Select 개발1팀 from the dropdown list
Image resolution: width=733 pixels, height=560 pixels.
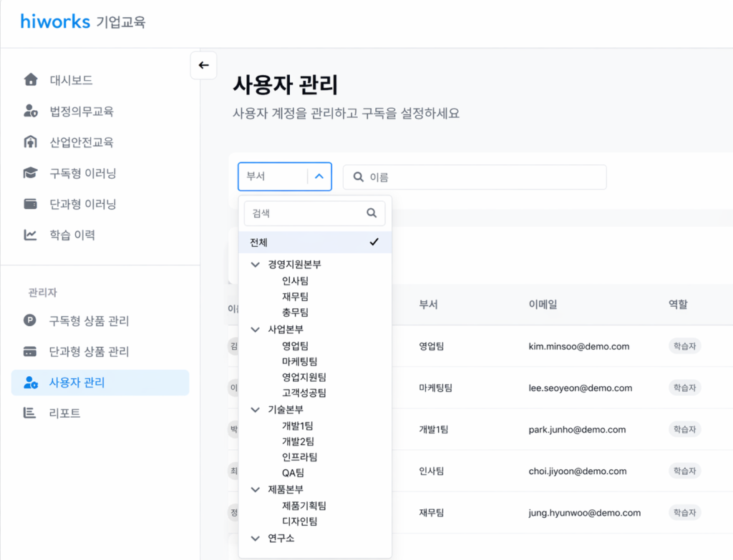298,426
